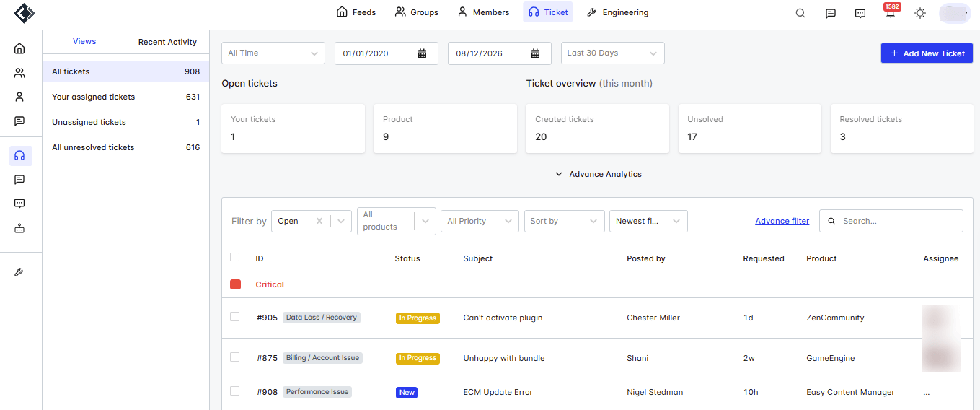The height and width of the screenshot is (410, 980).
Task: Open the single member icon in left sidebar
Action: click(19, 97)
